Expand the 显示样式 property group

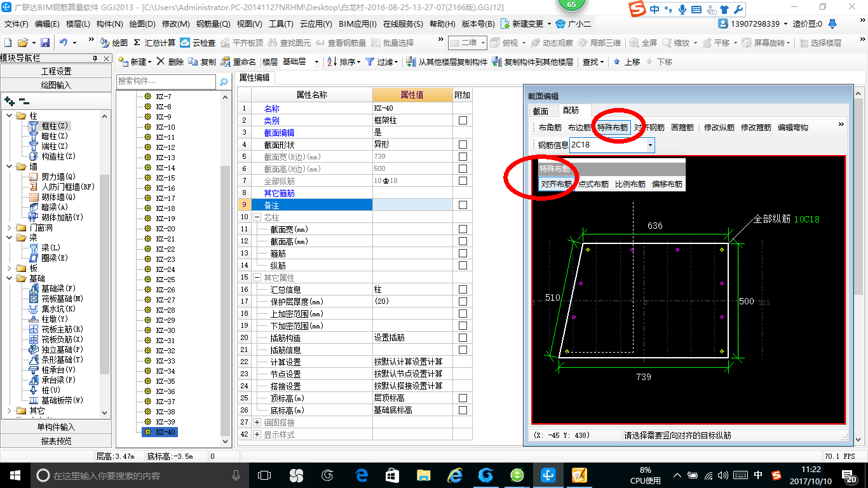click(257, 435)
